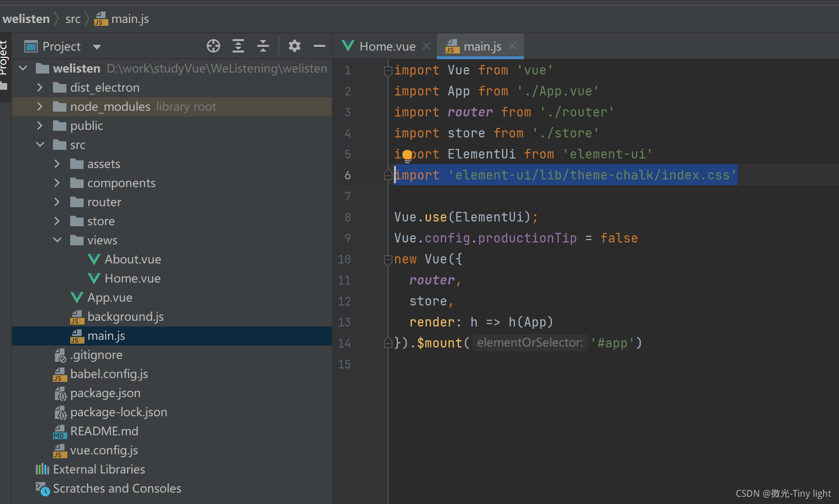
Task: Click the package-lock.json file icon
Action: 60,412
